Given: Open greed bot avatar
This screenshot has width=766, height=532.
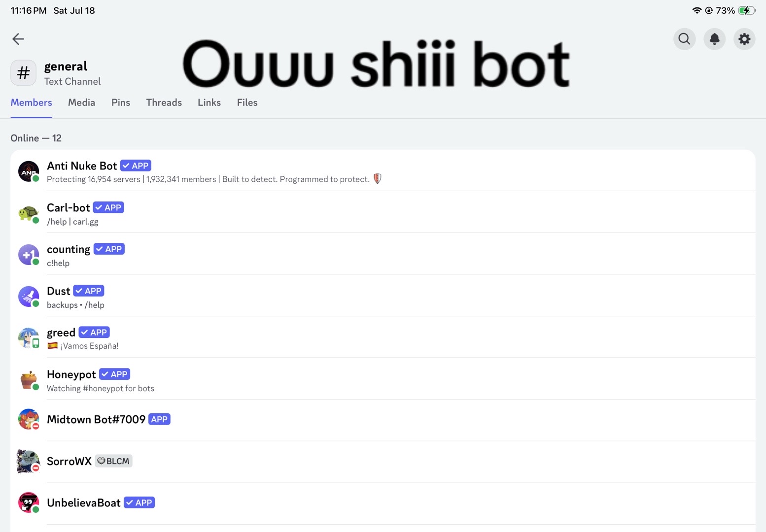Looking at the screenshot, I should click(29, 338).
